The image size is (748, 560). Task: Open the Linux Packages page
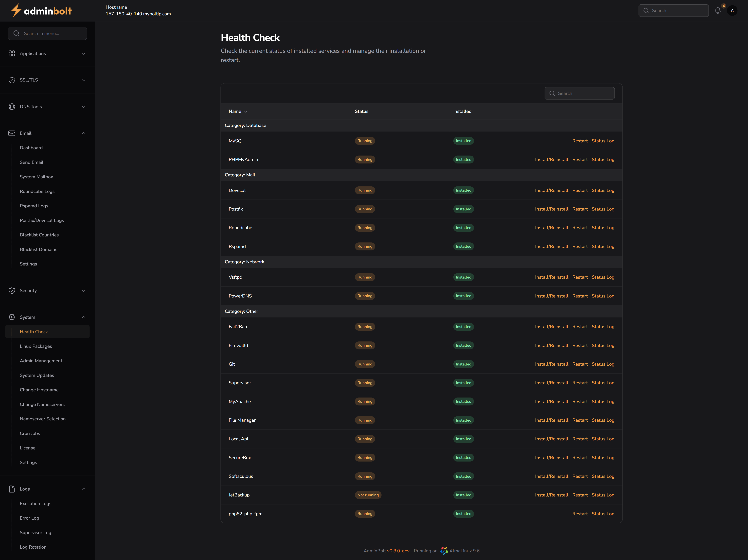pos(36,346)
